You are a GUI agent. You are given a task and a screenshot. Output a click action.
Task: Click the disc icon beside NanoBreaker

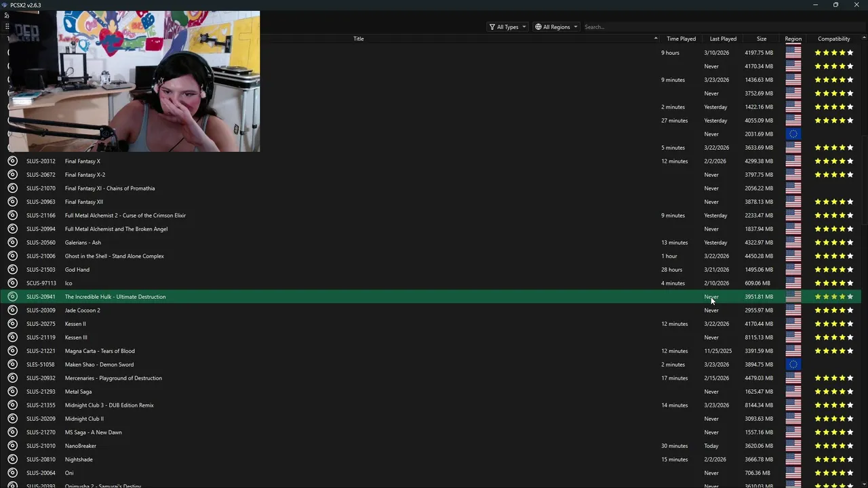click(12, 446)
